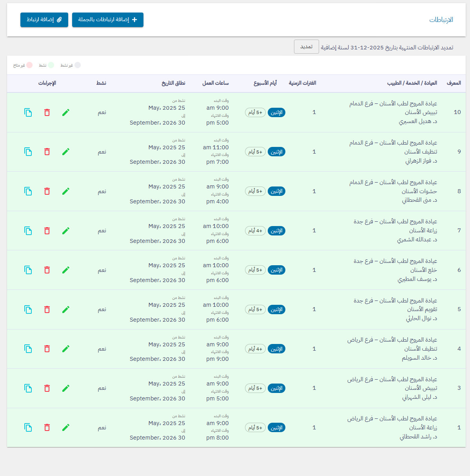Edit connection row for د. عبدالله الشمري

point(66,231)
